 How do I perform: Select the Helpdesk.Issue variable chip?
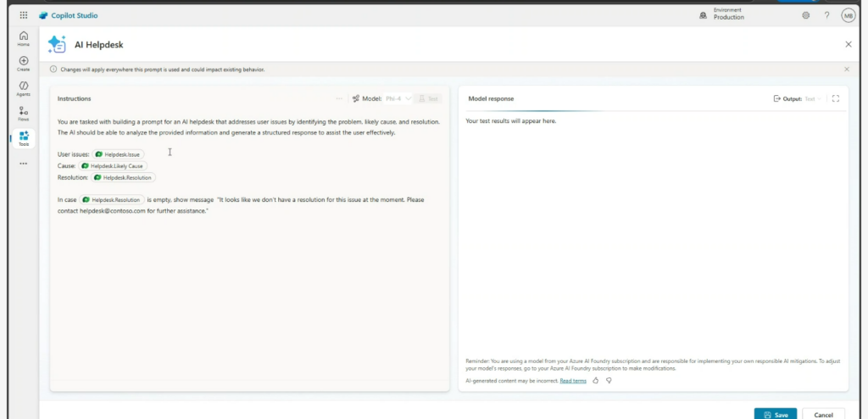[x=118, y=154]
